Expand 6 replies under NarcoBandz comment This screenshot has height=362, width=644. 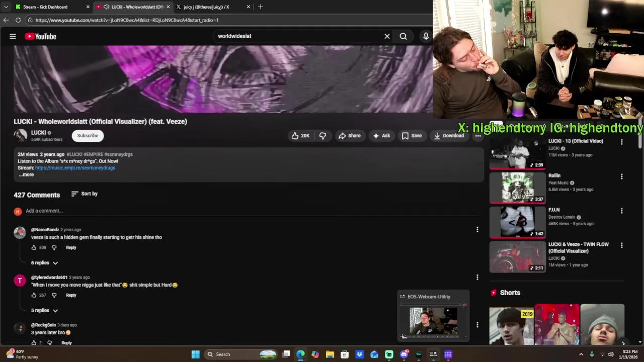[x=45, y=263]
